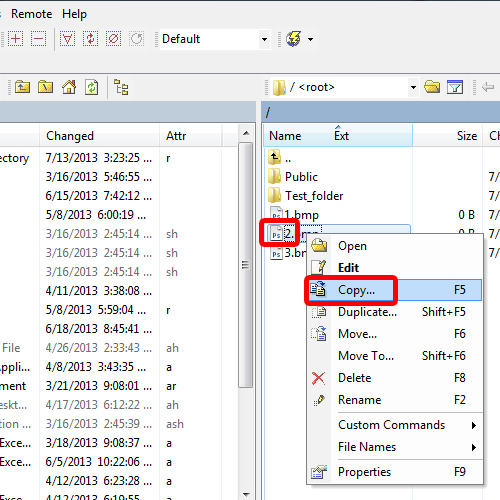Image resolution: width=500 pixels, height=500 pixels.
Task: Sort remote panel by Name column
Action: point(285,136)
